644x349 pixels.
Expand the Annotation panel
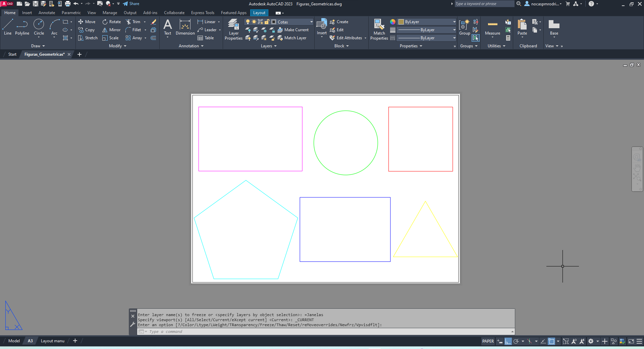coord(191,46)
